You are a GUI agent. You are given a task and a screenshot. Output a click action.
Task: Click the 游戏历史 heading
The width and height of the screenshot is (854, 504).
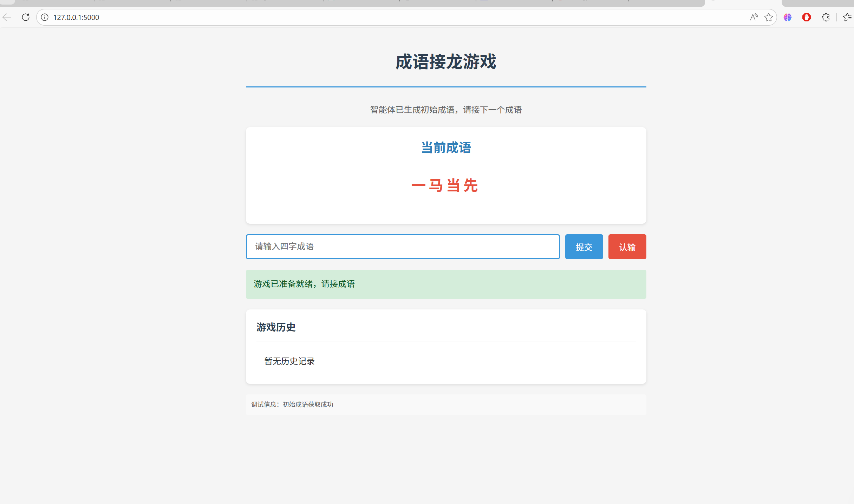pos(276,327)
